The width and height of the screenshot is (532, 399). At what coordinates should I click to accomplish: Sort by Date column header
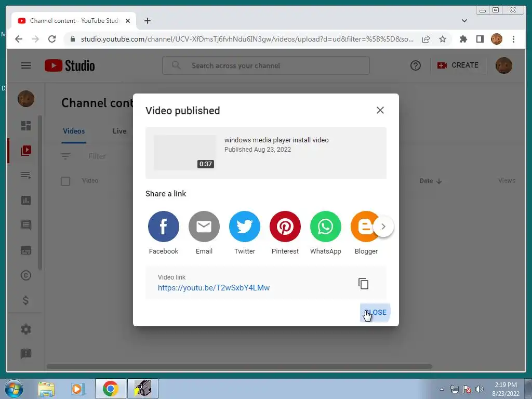430,181
